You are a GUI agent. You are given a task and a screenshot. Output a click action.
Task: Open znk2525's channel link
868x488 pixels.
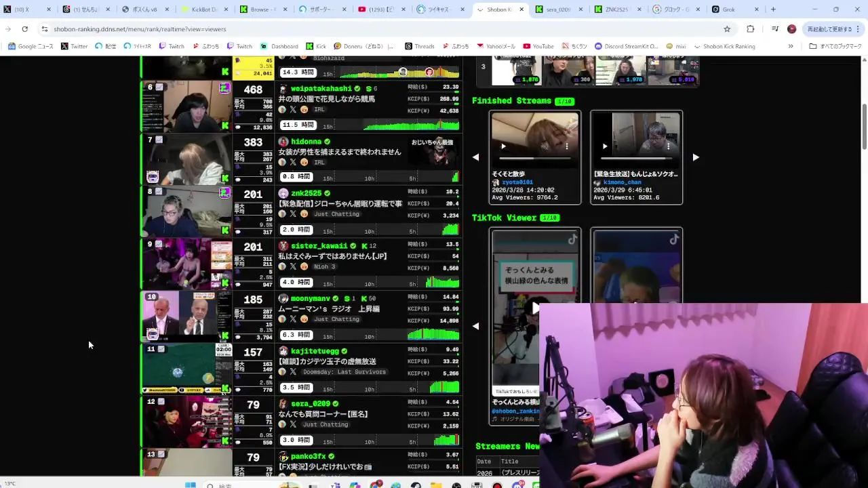(x=306, y=194)
